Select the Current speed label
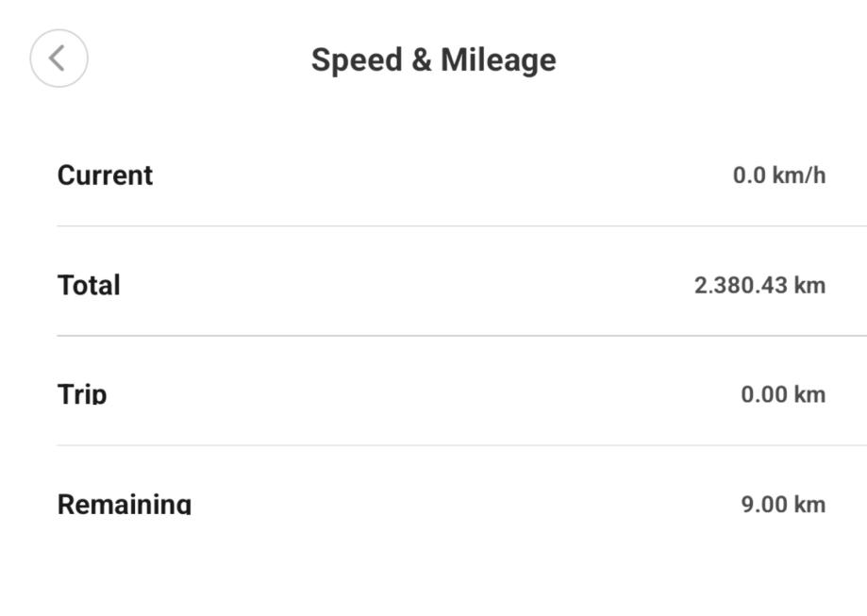The height and width of the screenshot is (616, 867). point(105,175)
